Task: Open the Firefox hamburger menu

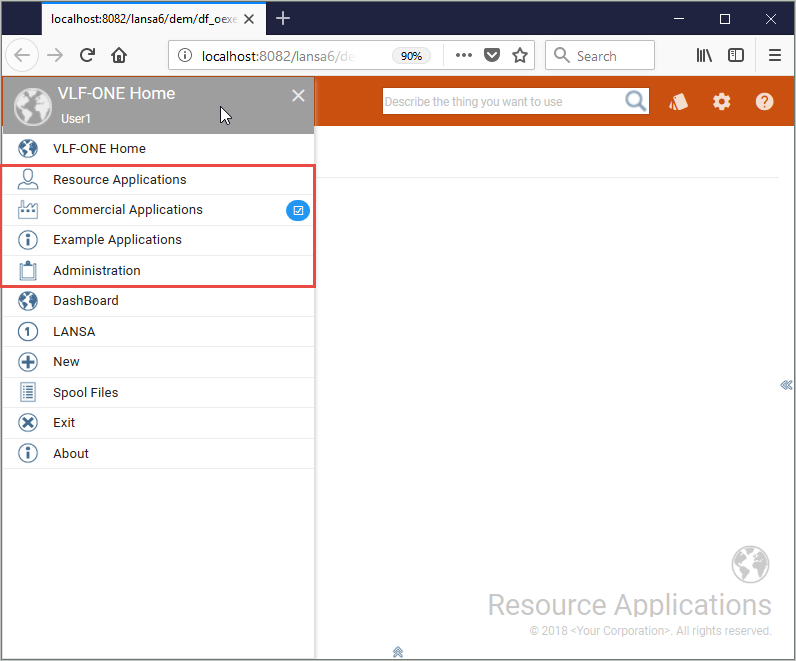Action: 775,55
